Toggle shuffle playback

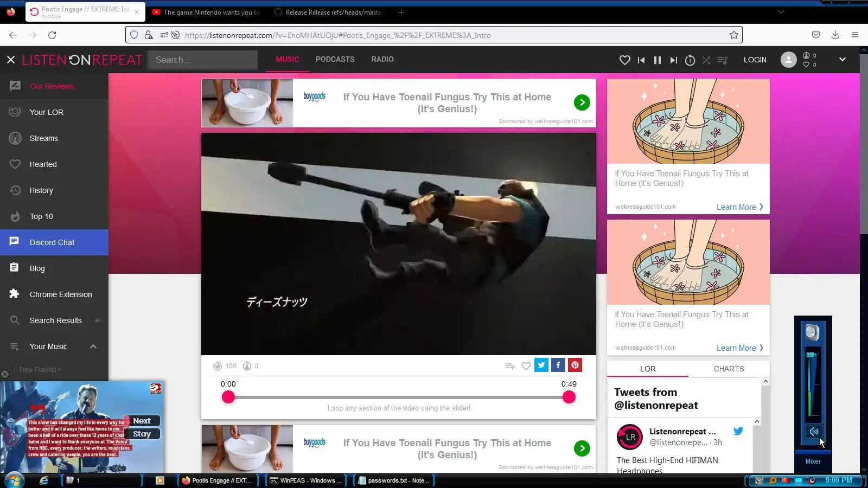click(x=706, y=60)
